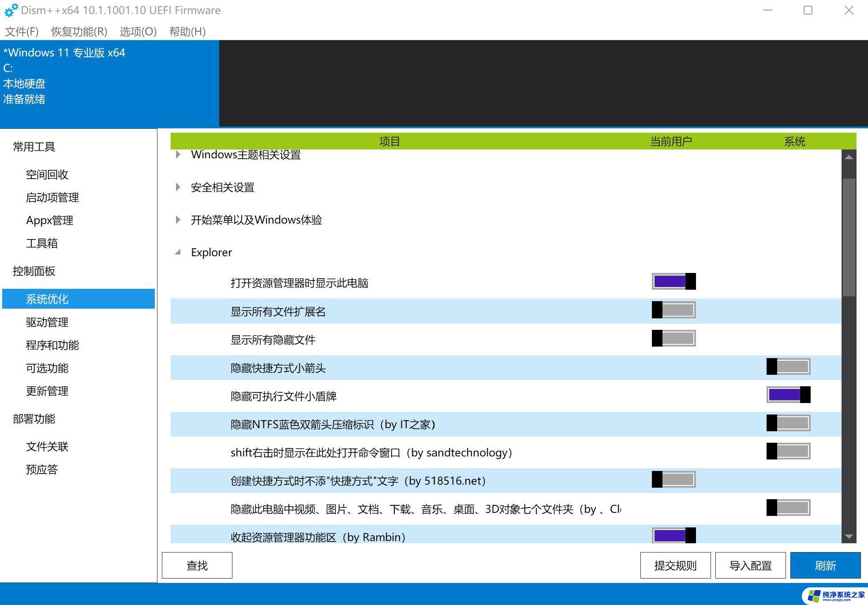Image resolution: width=868 pixels, height=605 pixels.
Task: Click the 项目 column header
Action: pyautogui.click(x=389, y=142)
